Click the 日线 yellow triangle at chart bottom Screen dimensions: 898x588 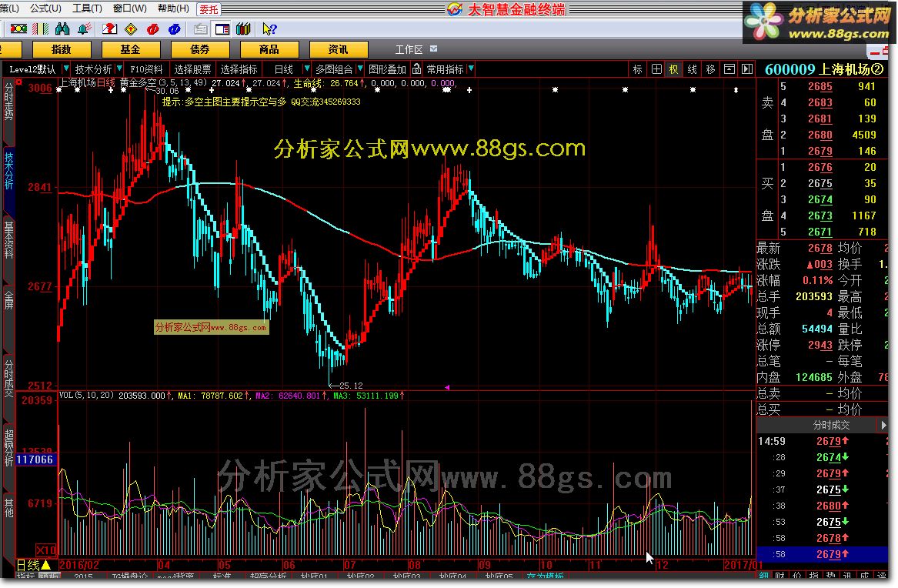(x=46, y=566)
